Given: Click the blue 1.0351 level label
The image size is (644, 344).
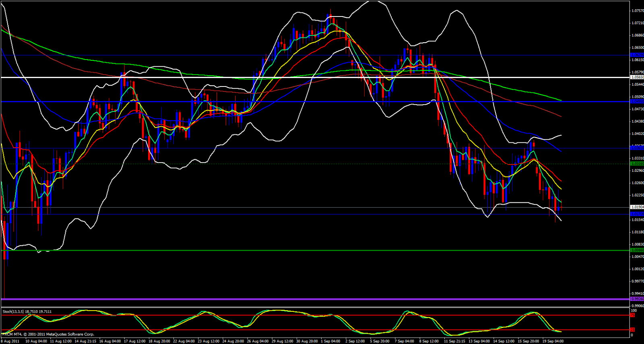Looking at the screenshot, I should [636, 148].
